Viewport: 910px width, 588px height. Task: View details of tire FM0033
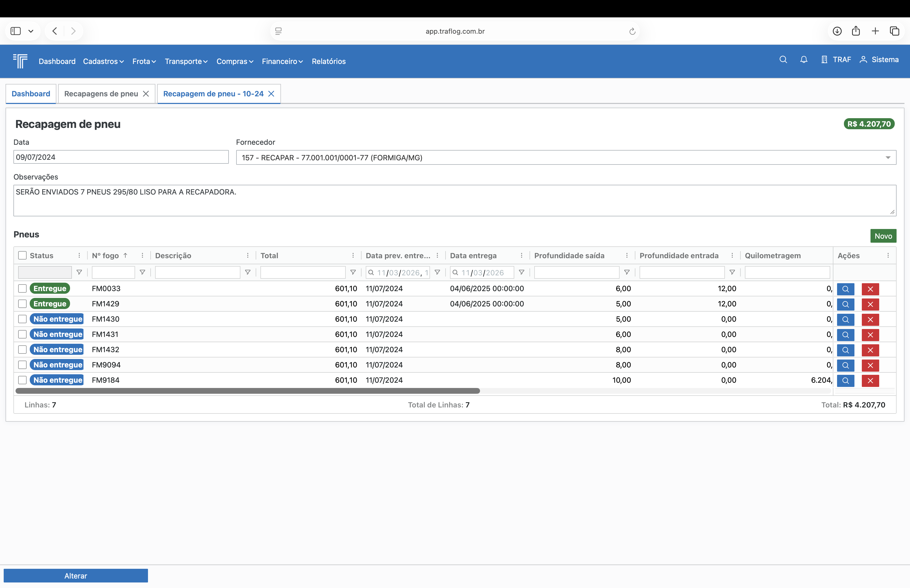[845, 289]
